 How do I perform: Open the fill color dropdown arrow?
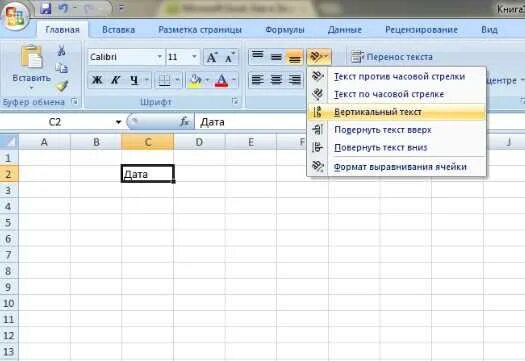click(x=207, y=80)
